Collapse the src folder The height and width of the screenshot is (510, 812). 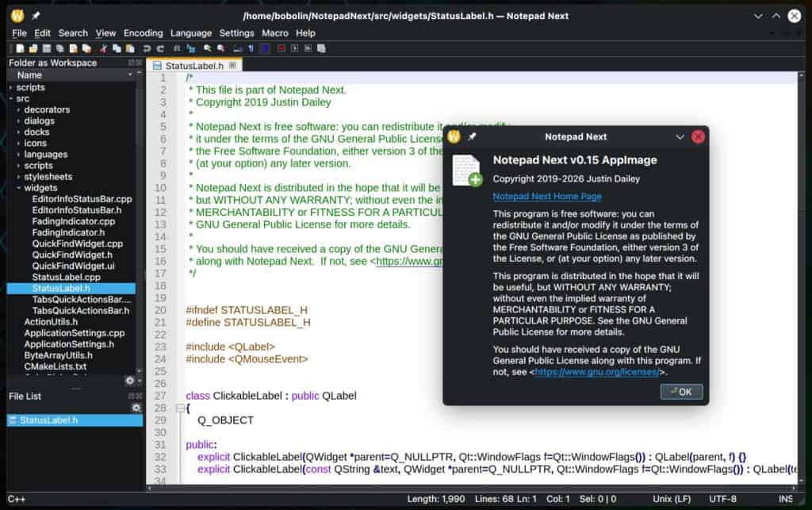pos(10,98)
